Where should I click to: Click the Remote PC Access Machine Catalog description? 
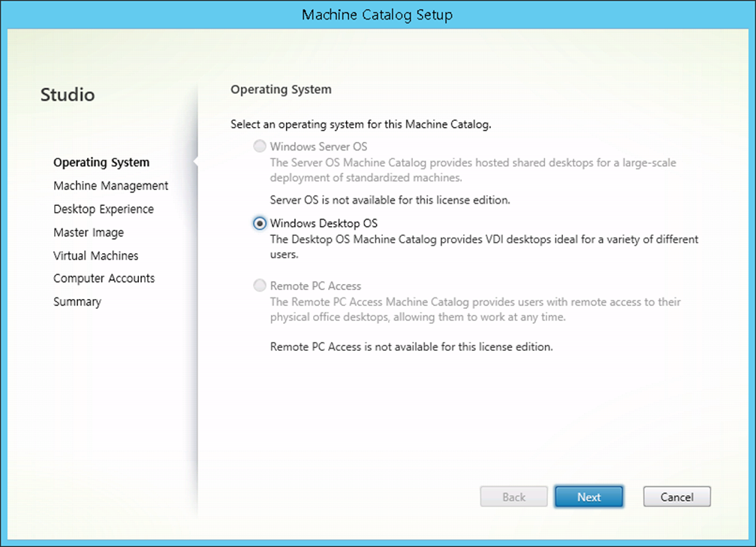point(475,310)
